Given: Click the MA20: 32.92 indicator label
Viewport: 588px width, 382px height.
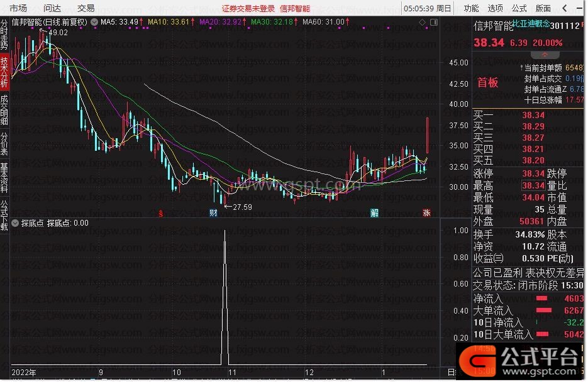Looking at the screenshot, I should coord(223,22).
